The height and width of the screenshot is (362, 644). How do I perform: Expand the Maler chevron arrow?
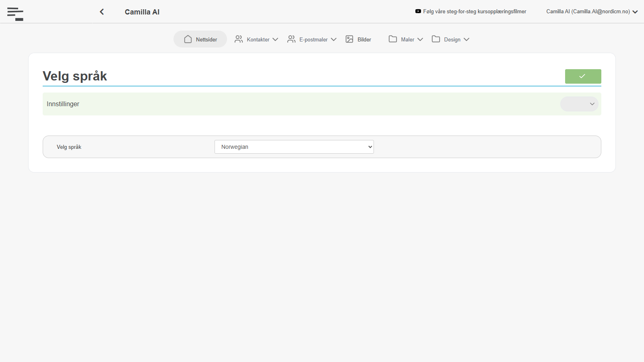coord(420,39)
